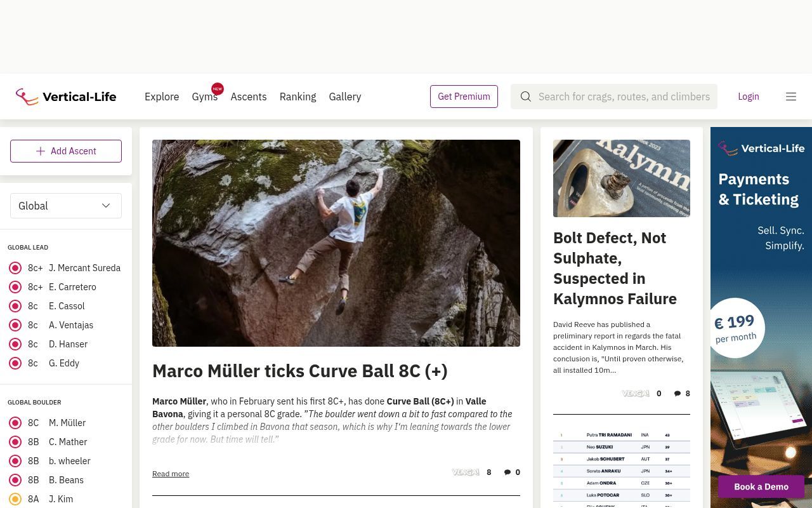Image resolution: width=812 pixels, height=508 pixels.
Task: Click ascent icon beside E. Cassol
Action: pyautogui.click(x=15, y=306)
